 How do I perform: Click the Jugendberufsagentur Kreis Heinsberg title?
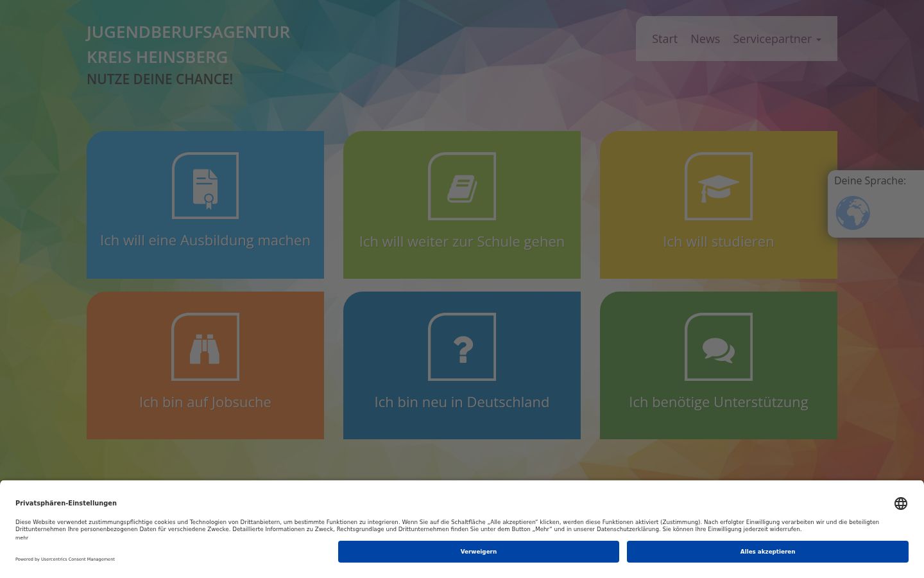pyautogui.click(x=189, y=44)
